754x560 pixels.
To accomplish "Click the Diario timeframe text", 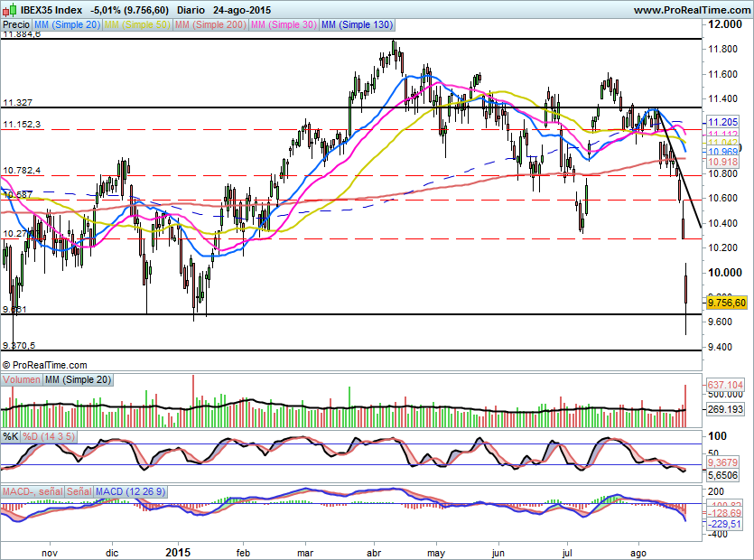I will [191, 10].
